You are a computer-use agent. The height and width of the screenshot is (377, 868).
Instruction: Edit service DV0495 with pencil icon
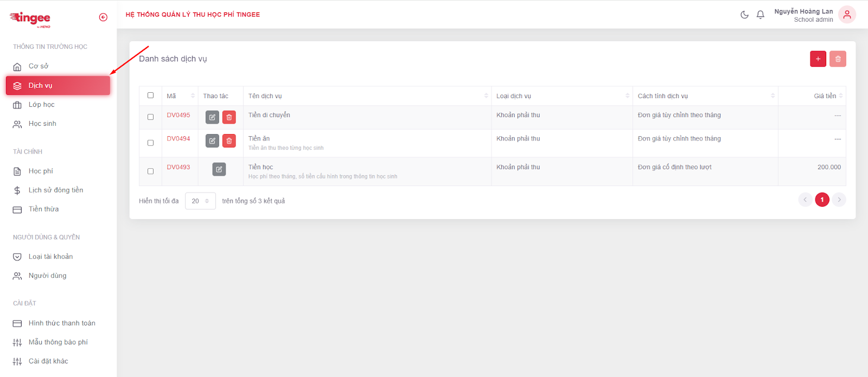click(212, 117)
